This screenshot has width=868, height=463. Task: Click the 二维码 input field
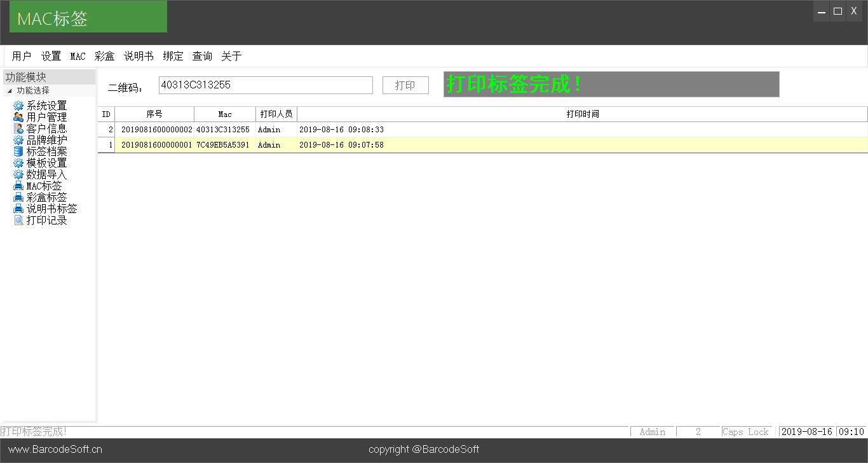266,85
